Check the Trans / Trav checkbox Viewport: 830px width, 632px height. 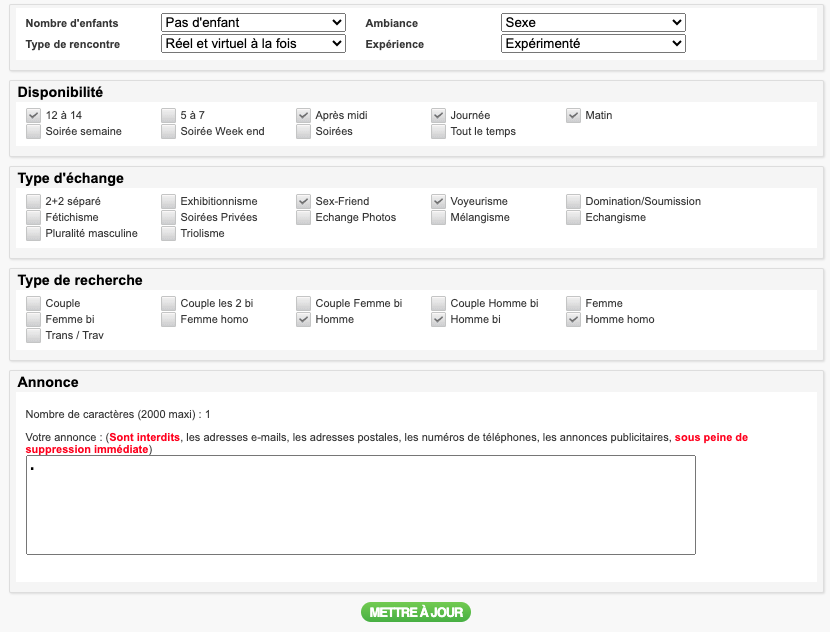pos(34,336)
